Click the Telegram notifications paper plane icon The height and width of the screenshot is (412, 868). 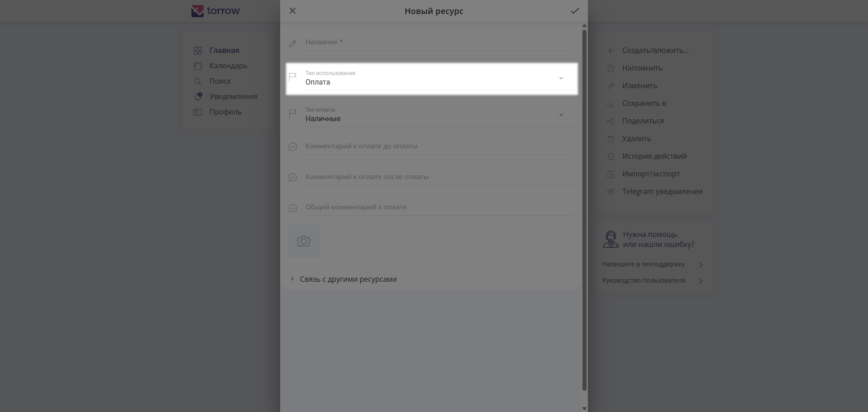coord(610,192)
